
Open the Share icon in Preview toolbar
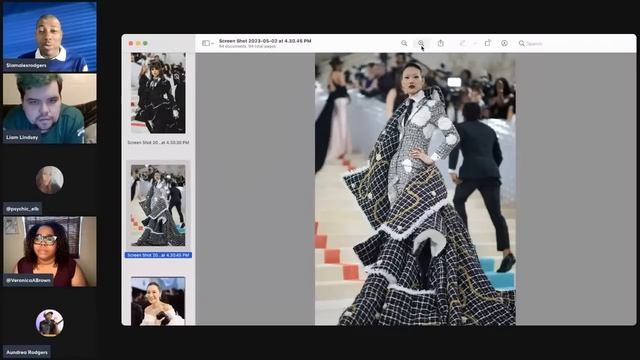coord(440,43)
